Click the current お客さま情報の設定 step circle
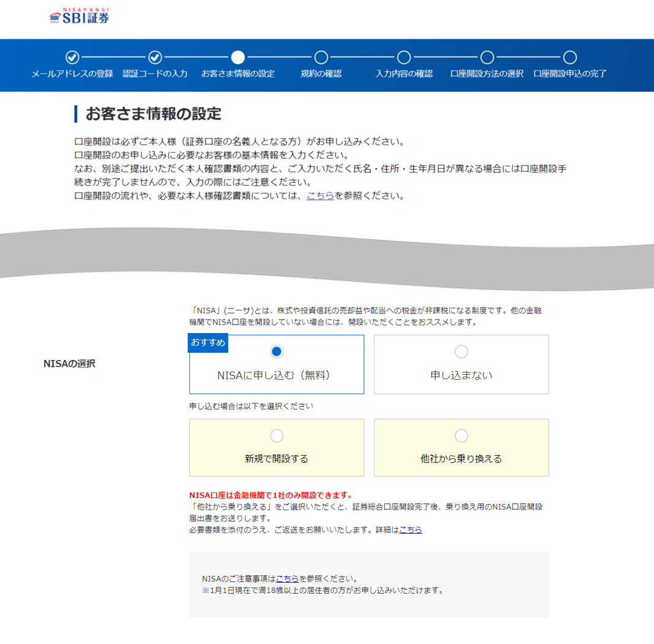The image size is (654, 644). click(x=238, y=57)
